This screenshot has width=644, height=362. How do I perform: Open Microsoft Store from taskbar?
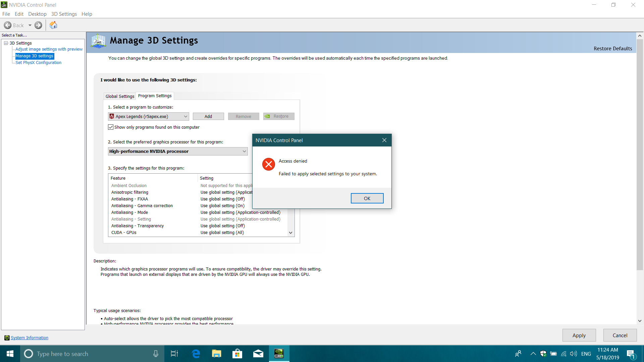(237, 354)
